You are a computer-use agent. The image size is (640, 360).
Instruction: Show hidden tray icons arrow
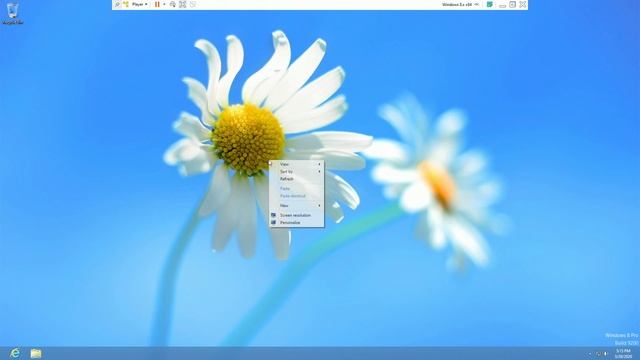pos(590,354)
